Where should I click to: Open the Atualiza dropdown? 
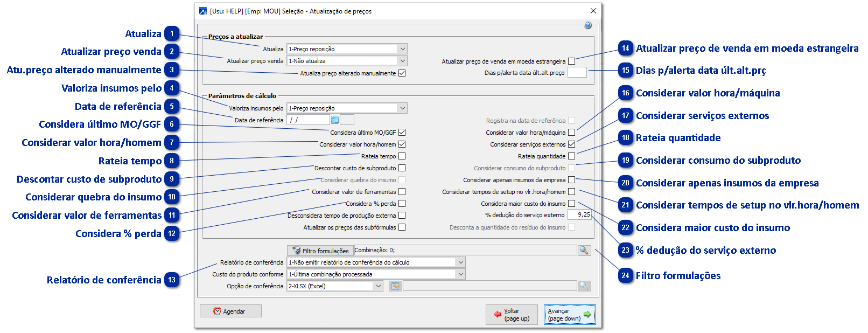point(402,49)
